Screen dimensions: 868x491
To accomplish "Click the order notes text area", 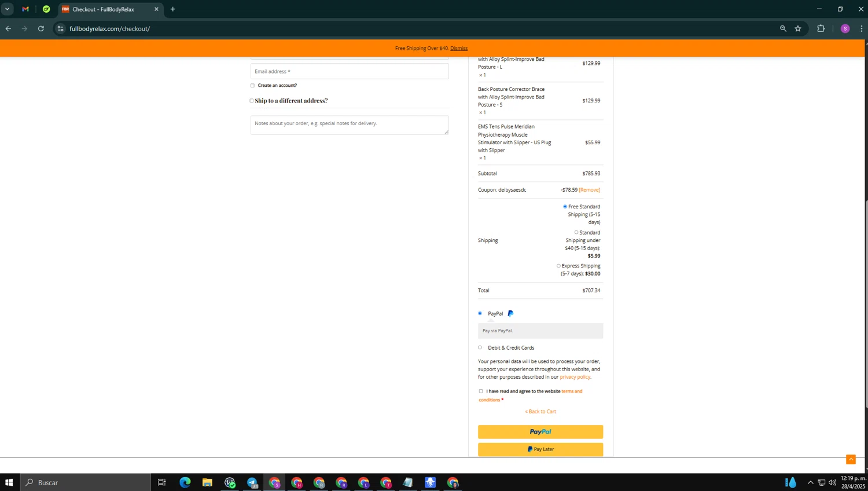I will point(350,125).
